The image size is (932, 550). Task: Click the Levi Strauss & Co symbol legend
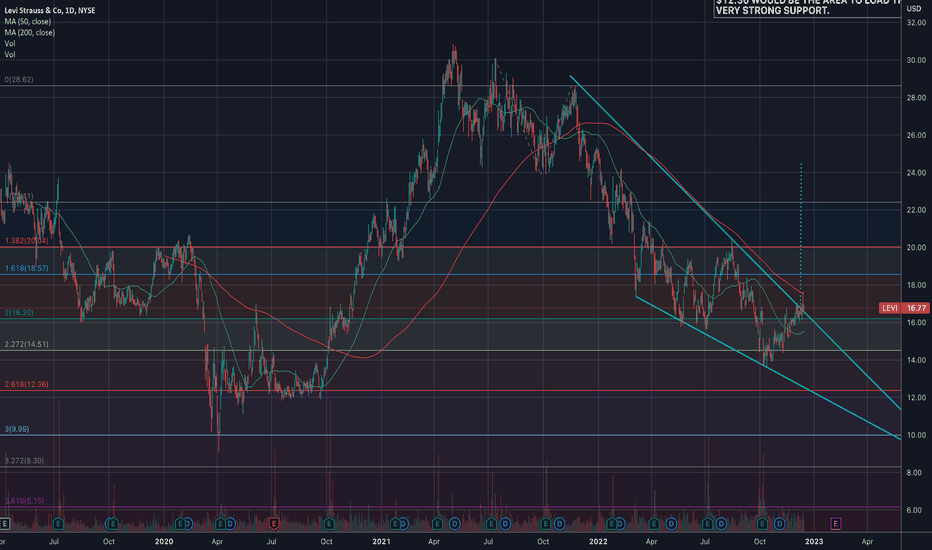click(x=49, y=10)
